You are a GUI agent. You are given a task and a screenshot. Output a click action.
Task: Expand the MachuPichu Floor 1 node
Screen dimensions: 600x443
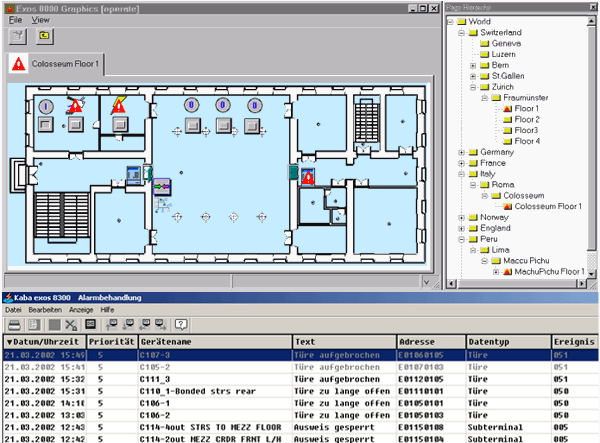496,272
